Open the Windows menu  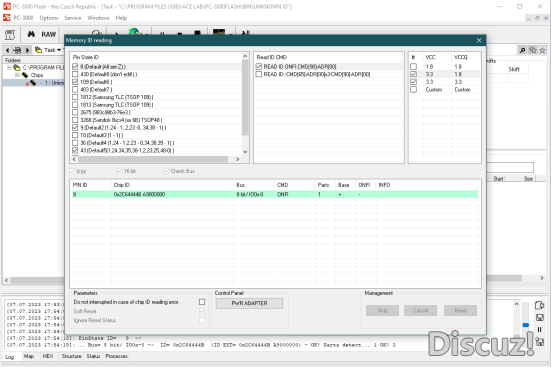click(98, 18)
